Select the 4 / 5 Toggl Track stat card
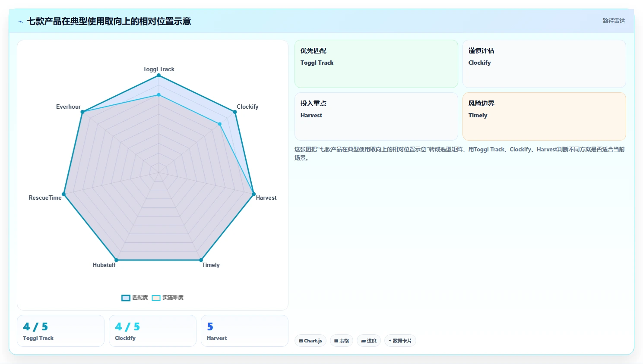The width and height of the screenshot is (643, 364). (60, 331)
